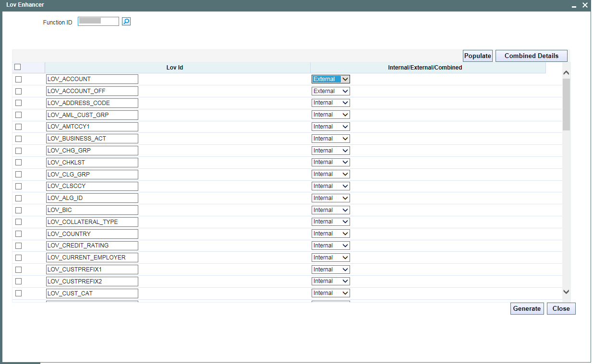Open the Internal dropdown for LOV_ALG_ID
This screenshot has height=364, width=593.
point(331,198)
